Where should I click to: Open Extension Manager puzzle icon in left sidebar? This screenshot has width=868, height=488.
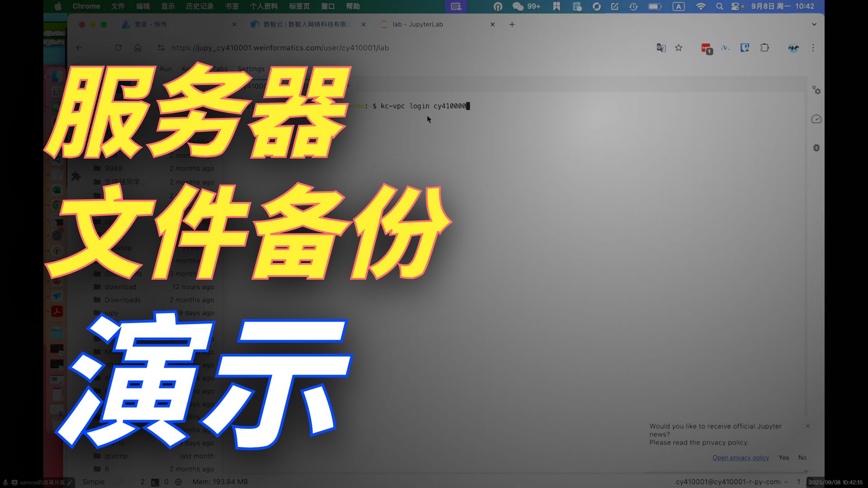pyautogui.click(x=76, y=176)
